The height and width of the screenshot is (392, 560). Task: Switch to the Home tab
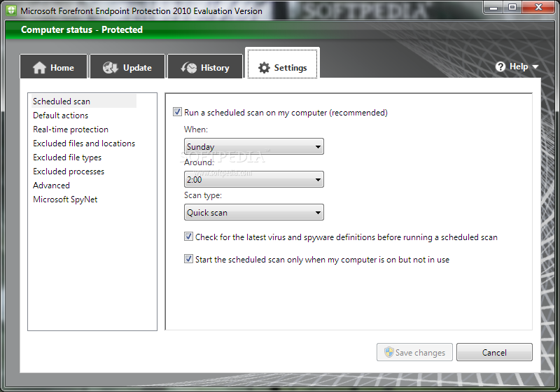point(54,66)
